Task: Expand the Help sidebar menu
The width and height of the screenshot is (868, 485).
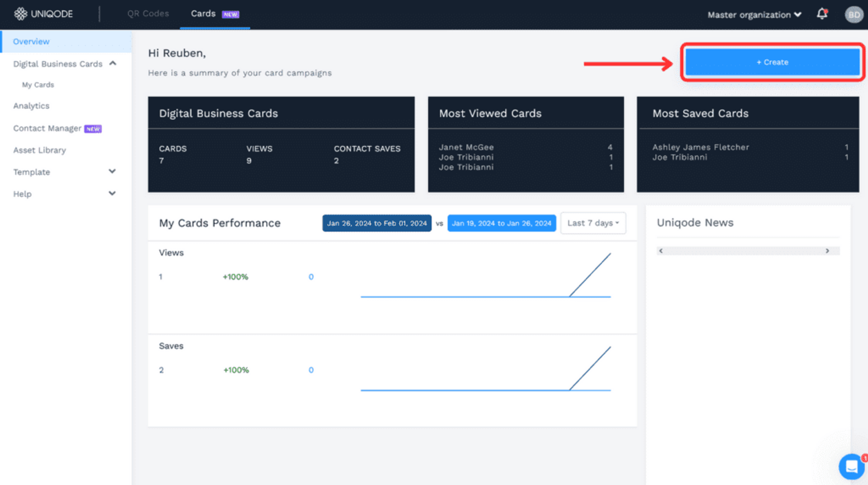Action: pos(112,194)
